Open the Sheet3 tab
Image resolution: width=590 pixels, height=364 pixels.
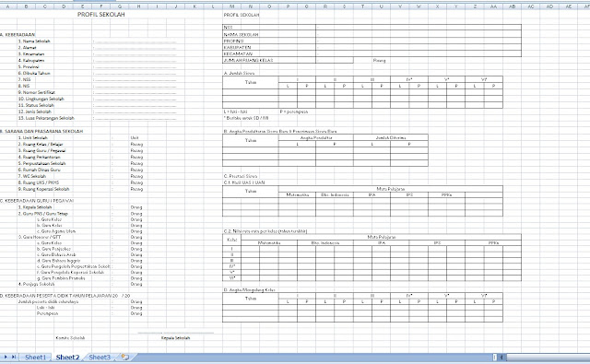100,358
